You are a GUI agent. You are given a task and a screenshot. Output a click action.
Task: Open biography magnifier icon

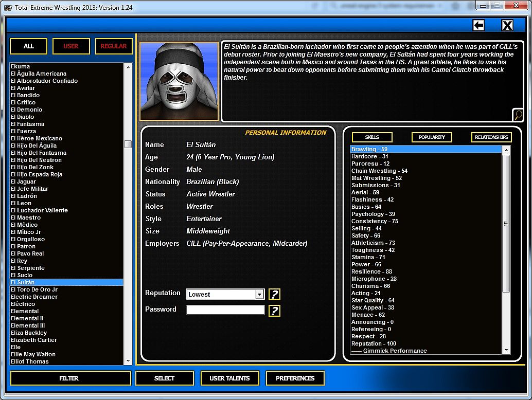click(518, 115)
